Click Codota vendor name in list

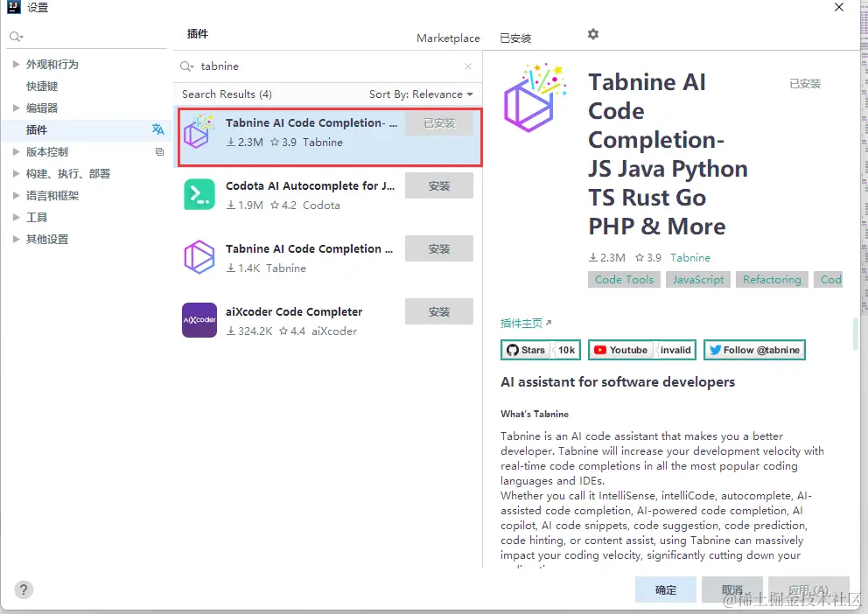(321, 206)
